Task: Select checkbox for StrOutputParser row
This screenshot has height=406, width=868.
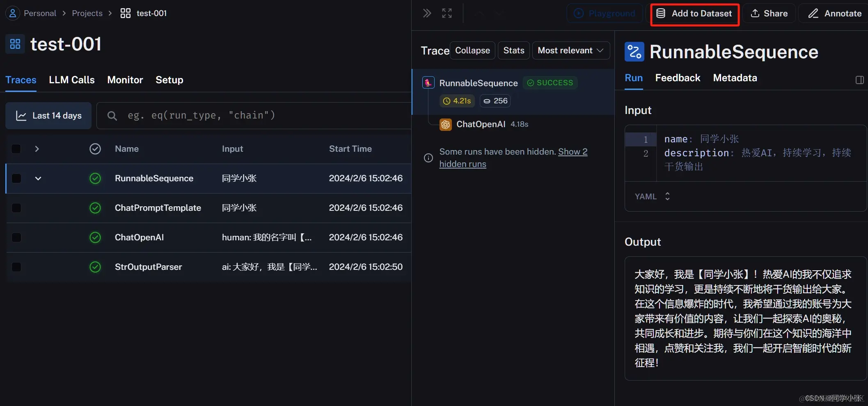Action: [16, 267]
